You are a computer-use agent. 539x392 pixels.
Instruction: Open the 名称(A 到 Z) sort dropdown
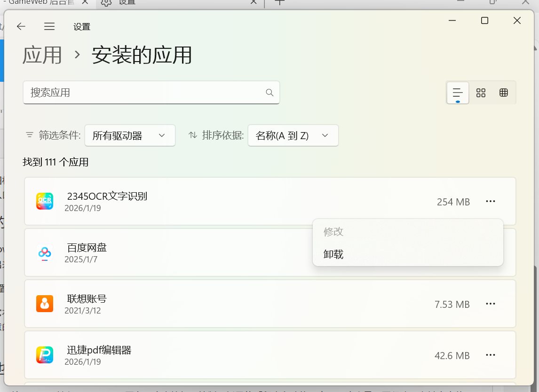(x=293, y=135)
